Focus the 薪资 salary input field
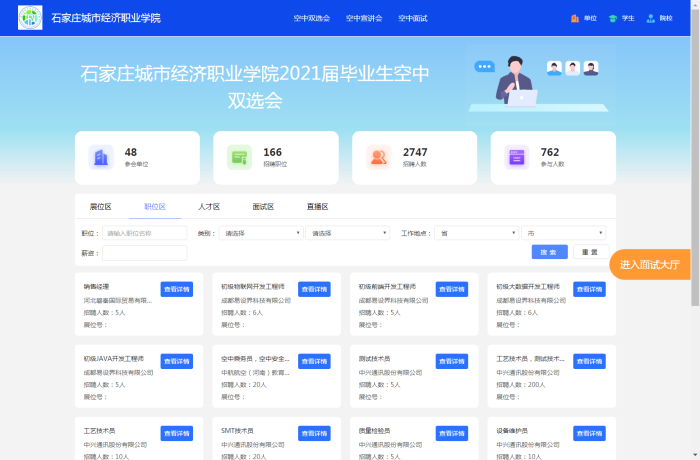The height and width of the screenshot is (460, 700). [x=145, y=253]
